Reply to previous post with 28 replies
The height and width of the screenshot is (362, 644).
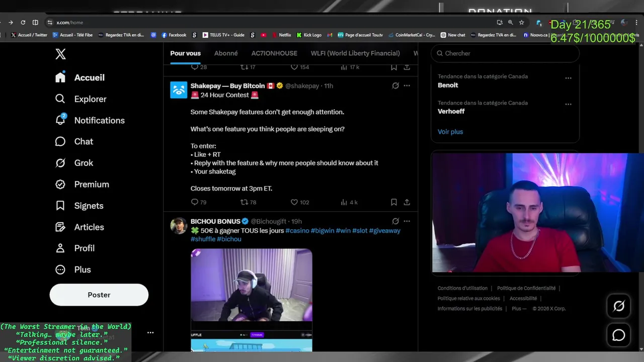195,67
